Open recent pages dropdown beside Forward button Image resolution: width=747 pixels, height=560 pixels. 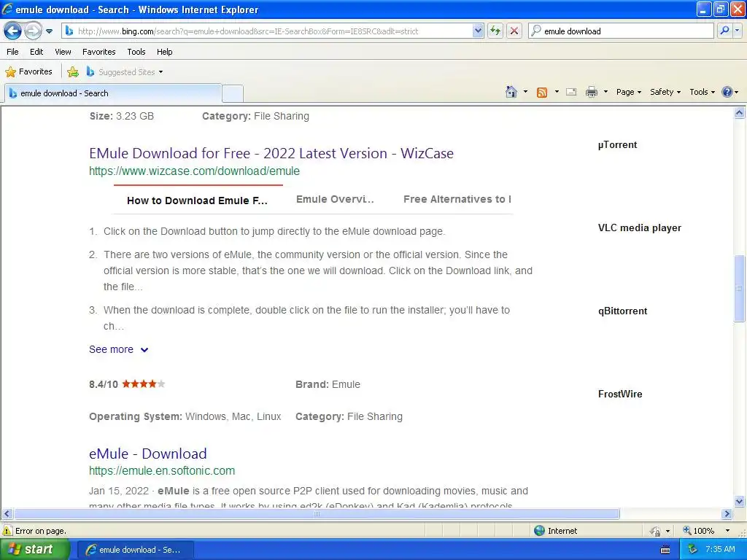pos(49,31)
